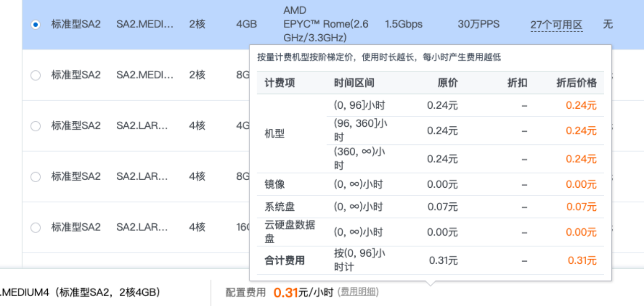The width and height of the screenshot is (644, 306).
Task: Click the 1.5Gbps bandwidth cell
Action: pyautogui.click(x=404, y=24)
